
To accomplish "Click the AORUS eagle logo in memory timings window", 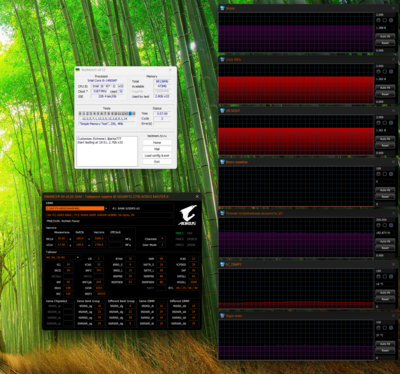I will (x=187, y=214).
